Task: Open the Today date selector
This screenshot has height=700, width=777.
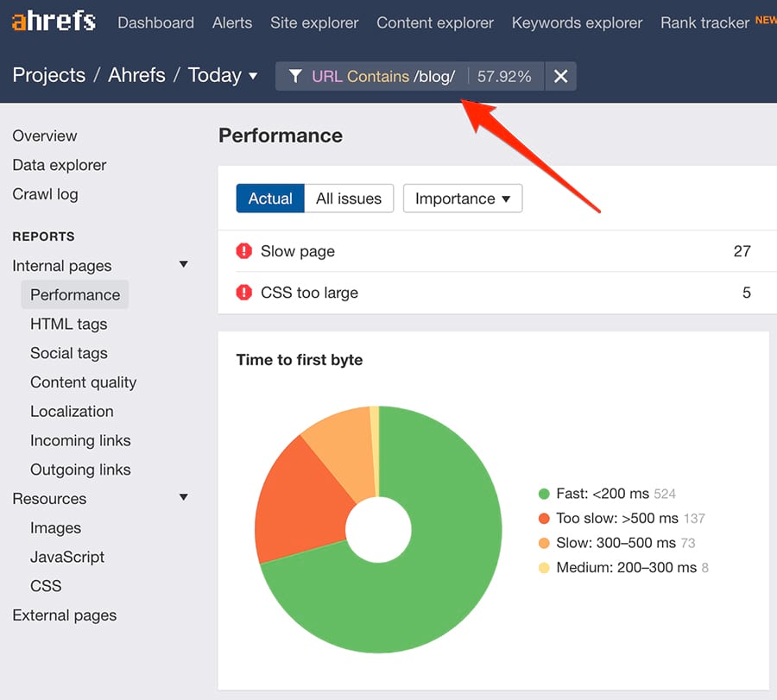Action: click(223, 75)
